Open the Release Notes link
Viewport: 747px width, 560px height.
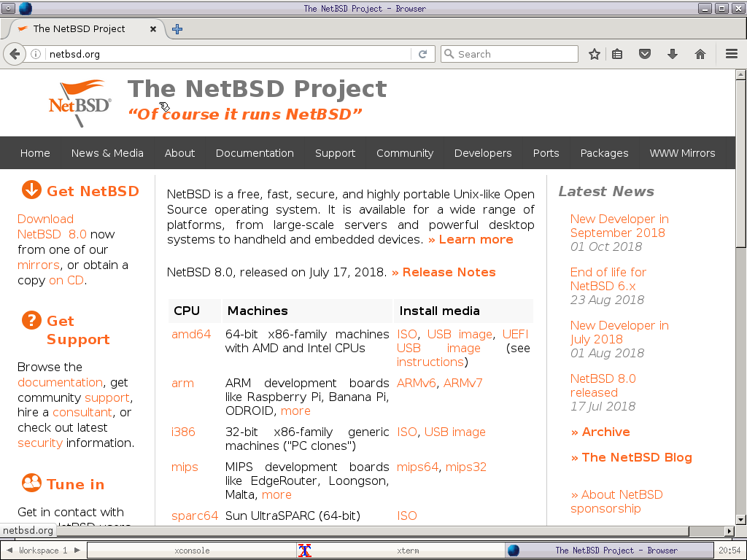(444, 272)
